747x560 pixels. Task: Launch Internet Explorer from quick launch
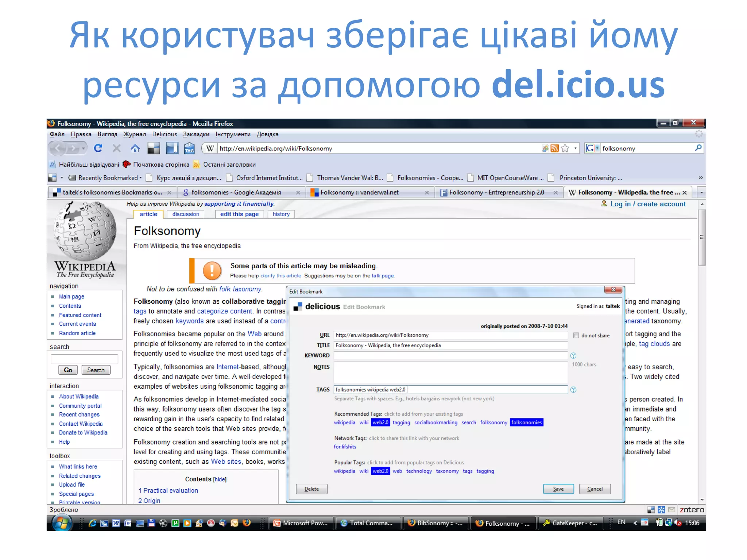[x=93, y=523]
